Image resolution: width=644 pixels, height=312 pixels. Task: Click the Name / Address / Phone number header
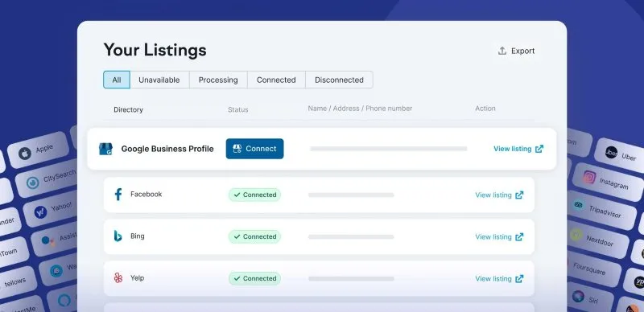360,109
